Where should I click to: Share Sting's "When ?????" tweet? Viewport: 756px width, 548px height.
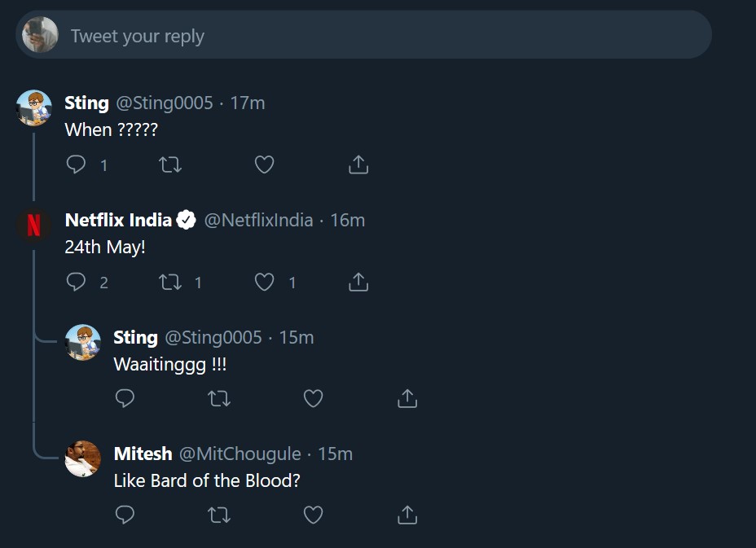pyautogui.click(x=358, y=164)
